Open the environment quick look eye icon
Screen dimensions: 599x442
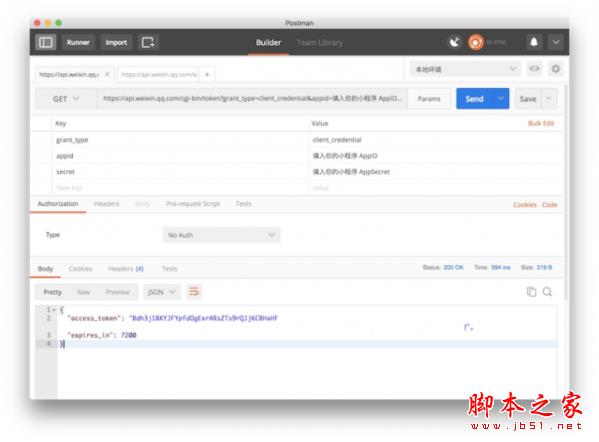tap(534, 69)
